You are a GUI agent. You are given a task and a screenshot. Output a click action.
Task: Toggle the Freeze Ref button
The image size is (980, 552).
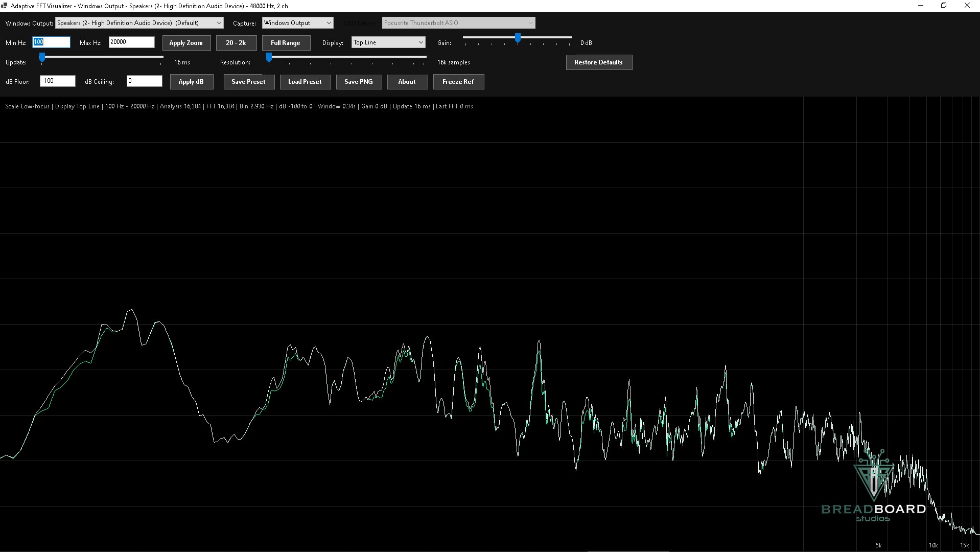click(458, 82)
